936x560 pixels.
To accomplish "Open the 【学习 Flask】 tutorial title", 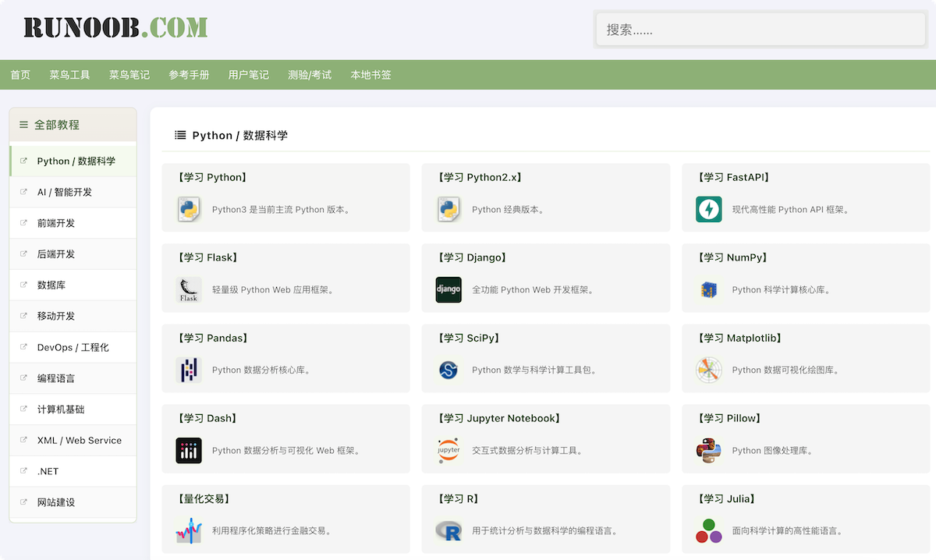I will (207, 257).
